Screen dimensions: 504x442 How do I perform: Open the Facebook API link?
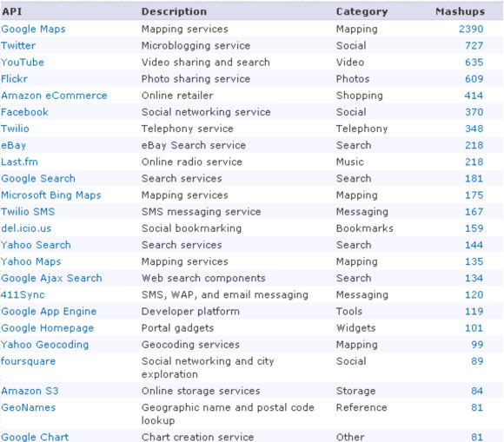(x=24, y=112)
